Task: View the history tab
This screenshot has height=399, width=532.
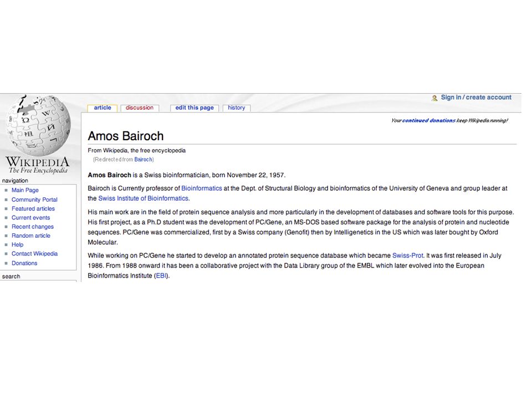Action: [x=236, y=108]
